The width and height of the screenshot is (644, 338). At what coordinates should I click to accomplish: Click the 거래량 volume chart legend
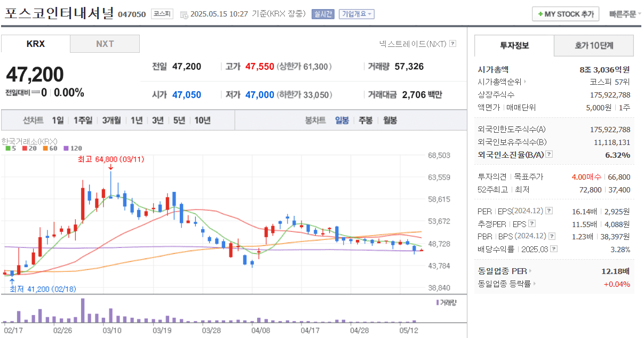(446, 302)
